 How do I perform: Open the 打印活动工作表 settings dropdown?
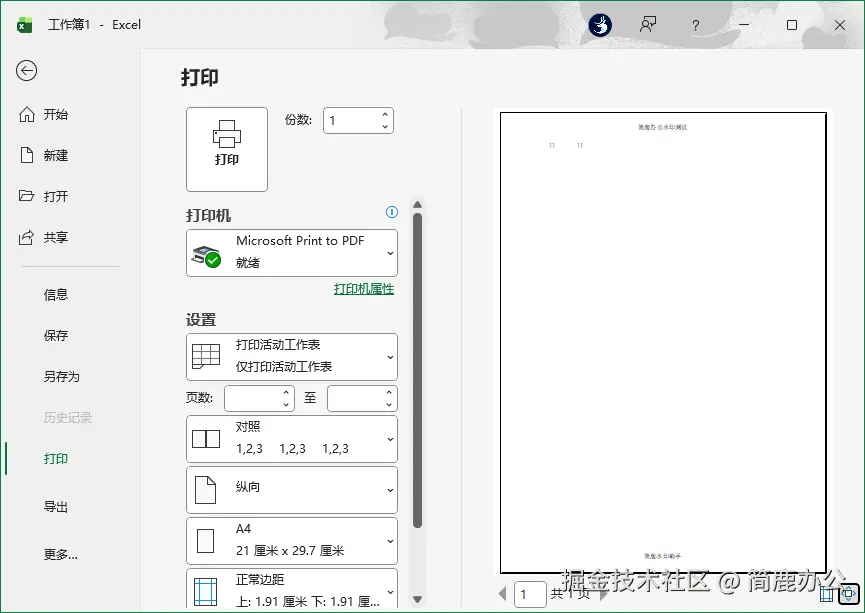[x=291, y=356]
